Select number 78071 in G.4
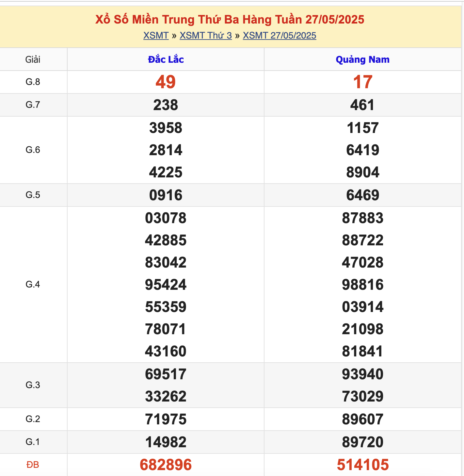Image resolution: width=464 pixels, height=476 pixels. coord(166,329)
